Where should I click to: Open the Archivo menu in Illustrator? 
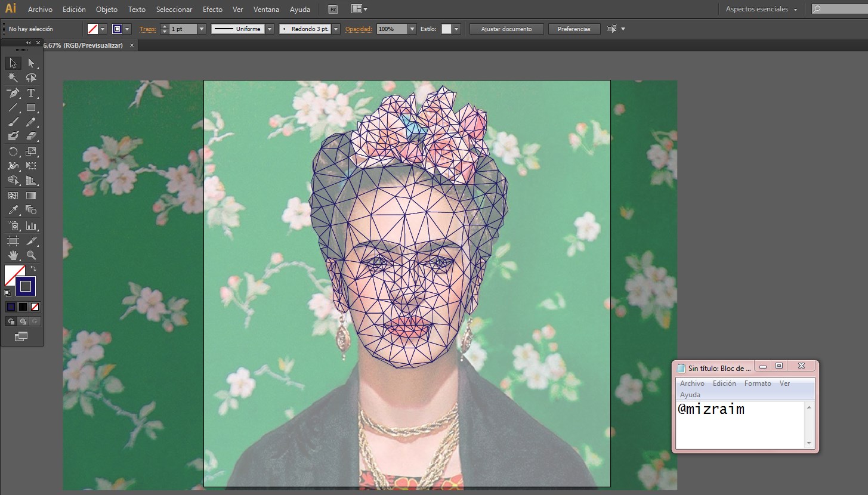tap(40, 10)
